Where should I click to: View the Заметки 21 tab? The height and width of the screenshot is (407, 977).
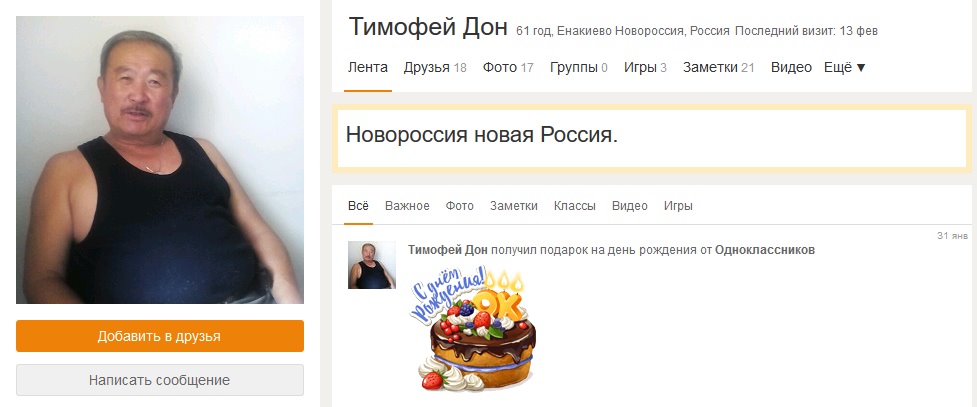pos(718,67)
